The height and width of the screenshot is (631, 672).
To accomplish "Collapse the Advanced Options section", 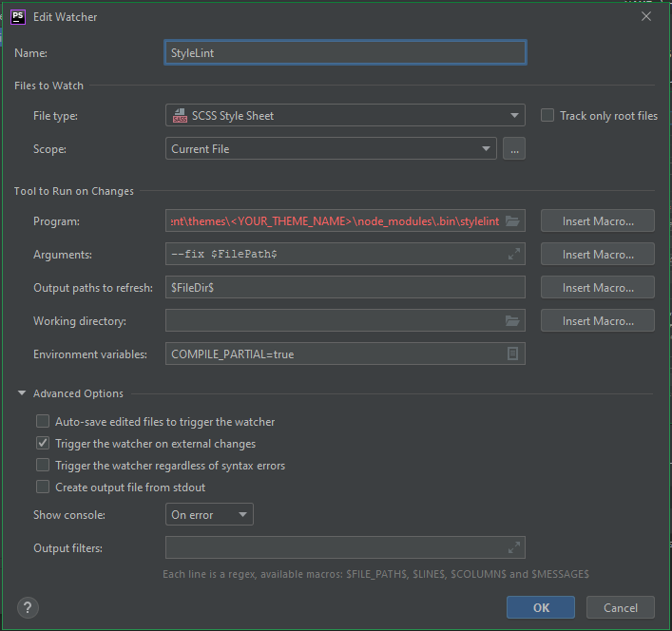I will [x=22, y=393].
